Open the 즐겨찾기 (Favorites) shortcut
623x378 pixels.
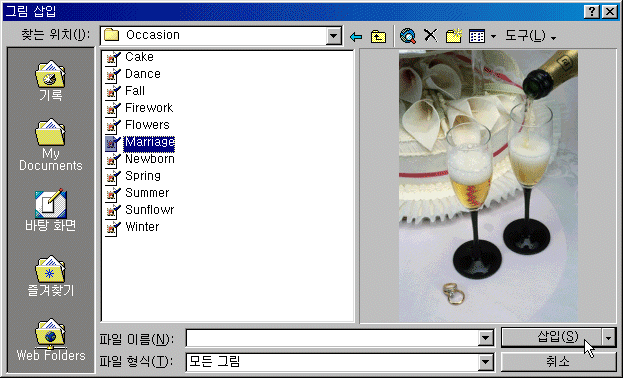50,276
